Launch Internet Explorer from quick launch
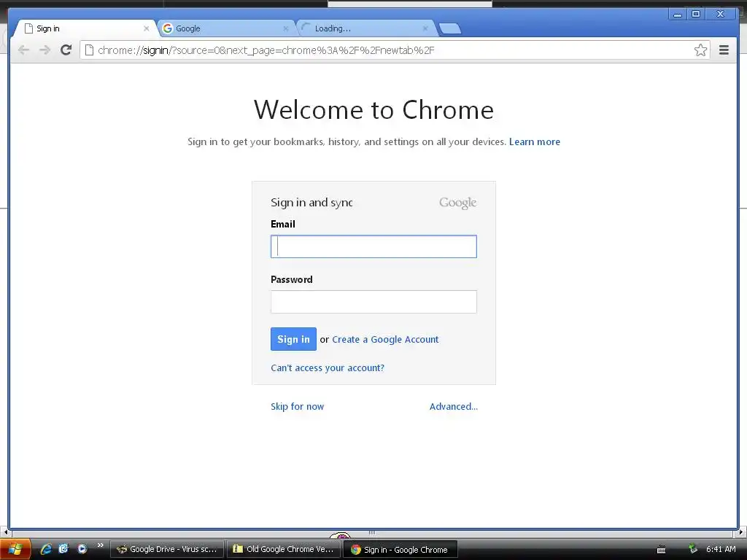Image resolution: width=747 pixels, height=560 pixels. point(46,548)
